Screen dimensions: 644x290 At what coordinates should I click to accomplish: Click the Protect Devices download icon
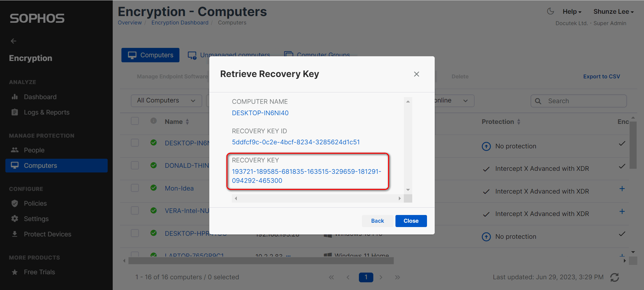15,234
